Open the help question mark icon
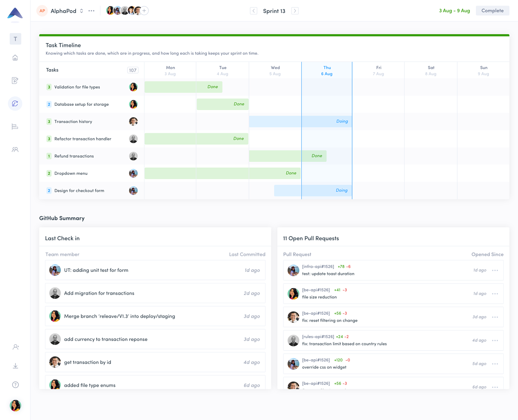 [x=15, y=385]
